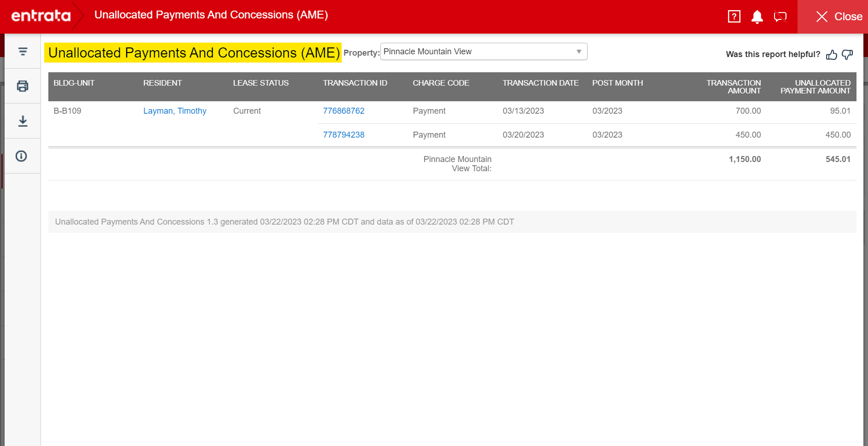Click the entrata logo

click(41, 16)
